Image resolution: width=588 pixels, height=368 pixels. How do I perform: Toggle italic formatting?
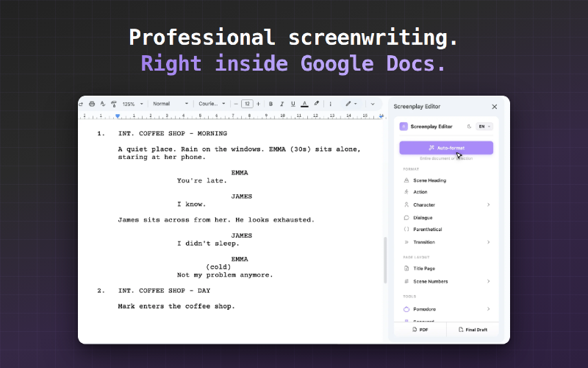282,104
